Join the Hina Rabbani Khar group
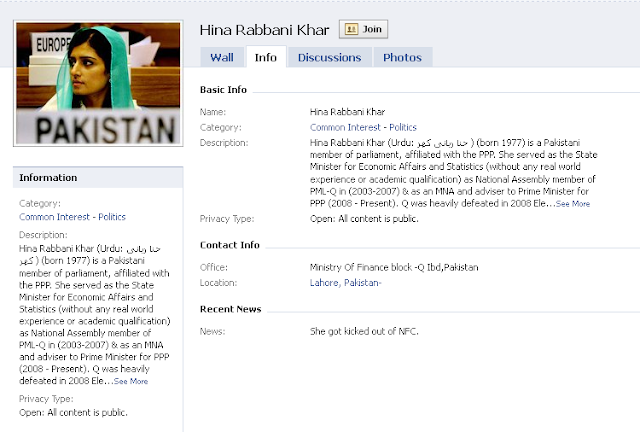Viewport: 640px width, 432px height. pos(363,29)
